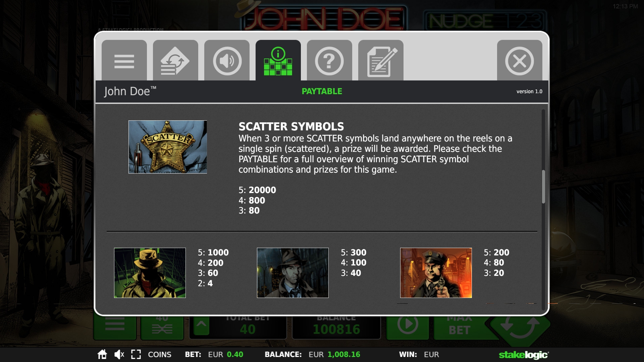
Task: Click the Stakelogic logo link
Action: [524, 355]
